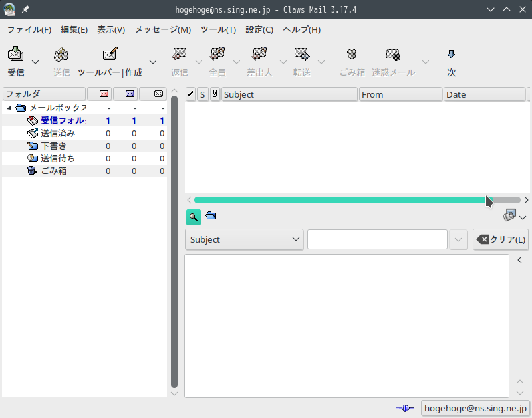Toggle the quick search magnifier button
Image resolution: width=532 pixels, height=418 pixels.
(x=194, y=217)
